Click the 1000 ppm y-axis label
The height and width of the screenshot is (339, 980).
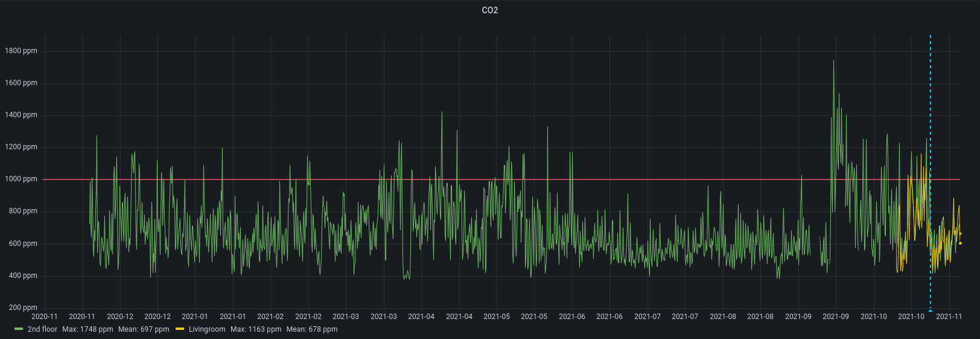pos(21,179)
